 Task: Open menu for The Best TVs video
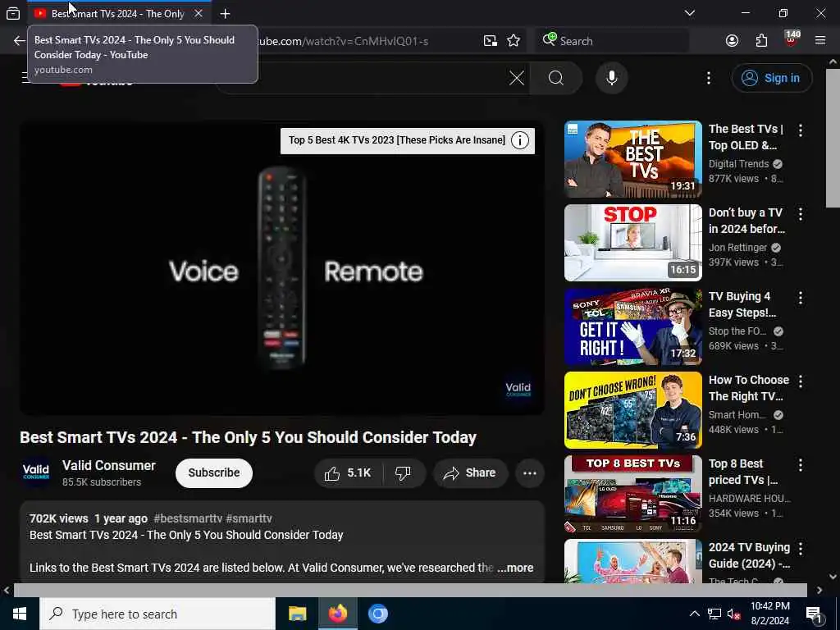(x=801, y=130)
